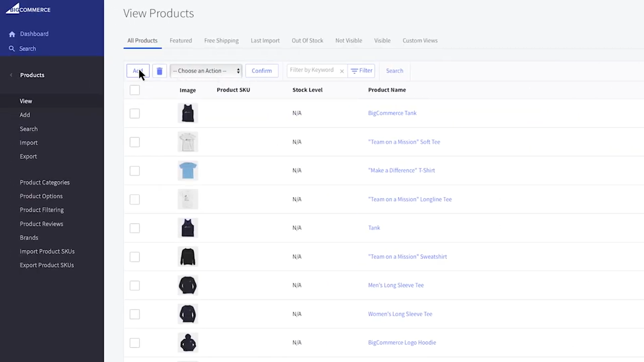Click the BigCommerce Logo Hoodie product thumbnail
This screenshot has width=644, height=362.
187,342
